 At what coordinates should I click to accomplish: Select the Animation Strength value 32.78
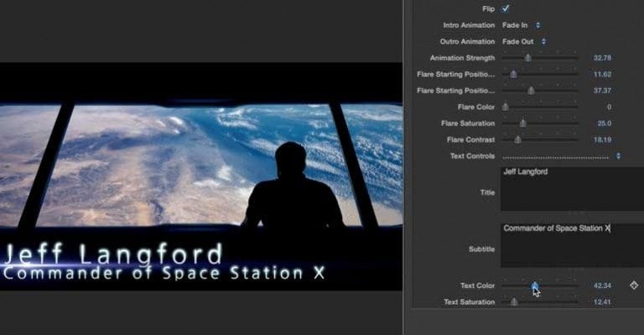[x=602, y=58]
